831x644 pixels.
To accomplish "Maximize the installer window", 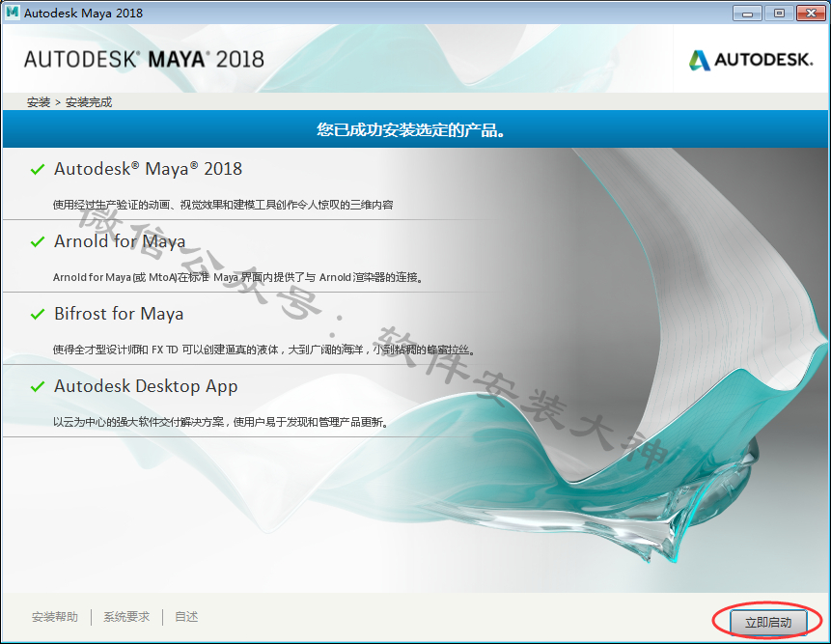I will [x=779, y=14].
